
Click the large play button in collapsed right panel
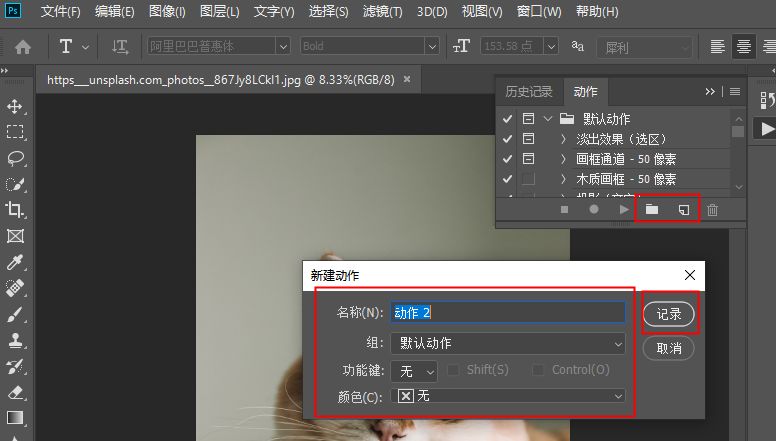pos(767,129)
